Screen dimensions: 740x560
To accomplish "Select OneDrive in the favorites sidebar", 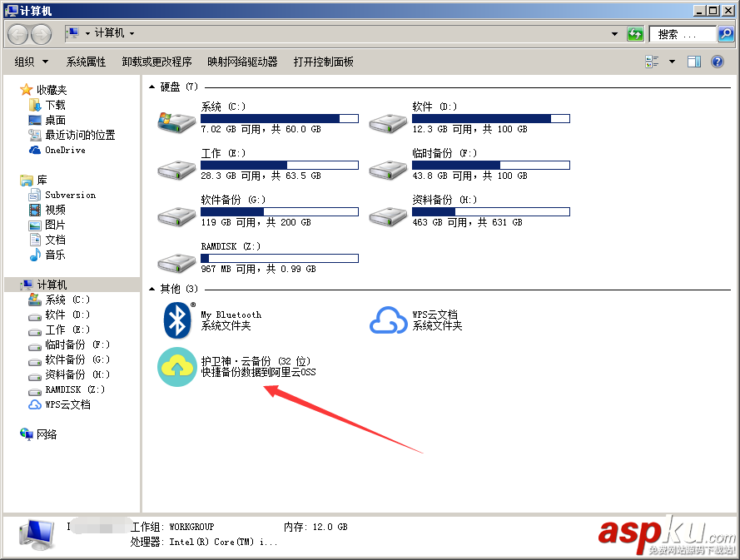I will (x=53, y=150).
